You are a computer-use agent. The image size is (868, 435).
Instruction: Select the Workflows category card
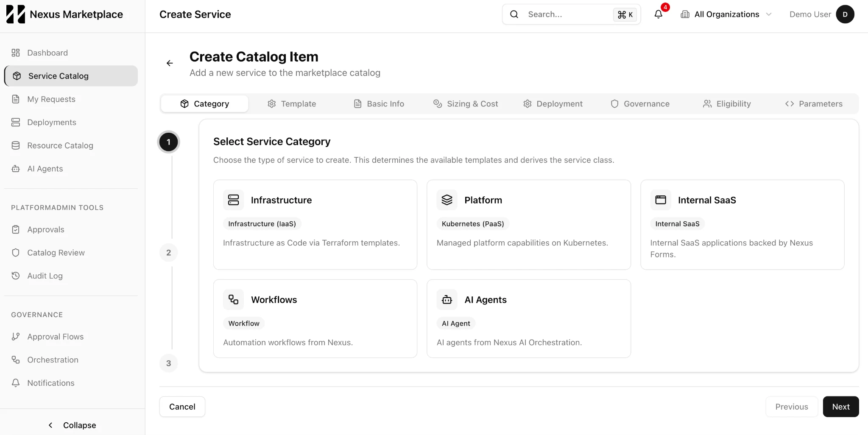[x=315, y=318]
